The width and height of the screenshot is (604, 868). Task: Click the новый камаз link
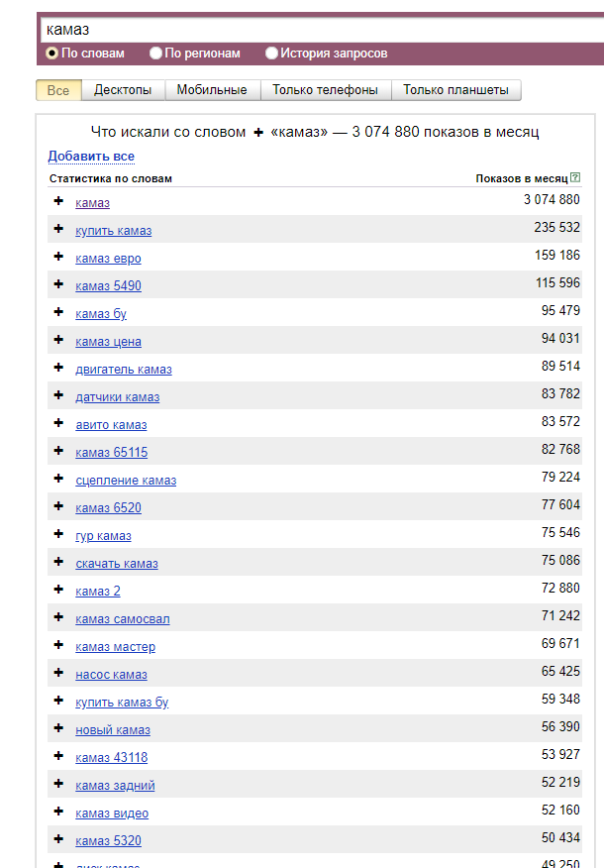[x=113, y=730]
